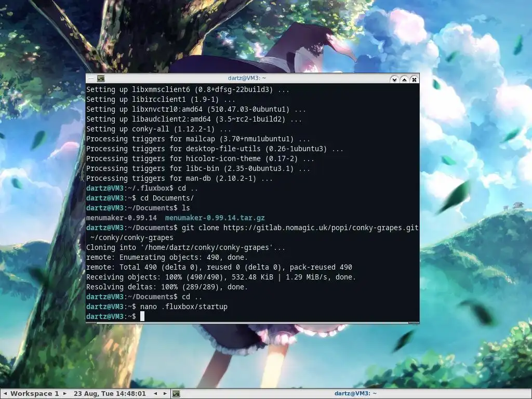Click 'Processing triggers for hicolor-icon-theme' line

click(x=200, y=159)
